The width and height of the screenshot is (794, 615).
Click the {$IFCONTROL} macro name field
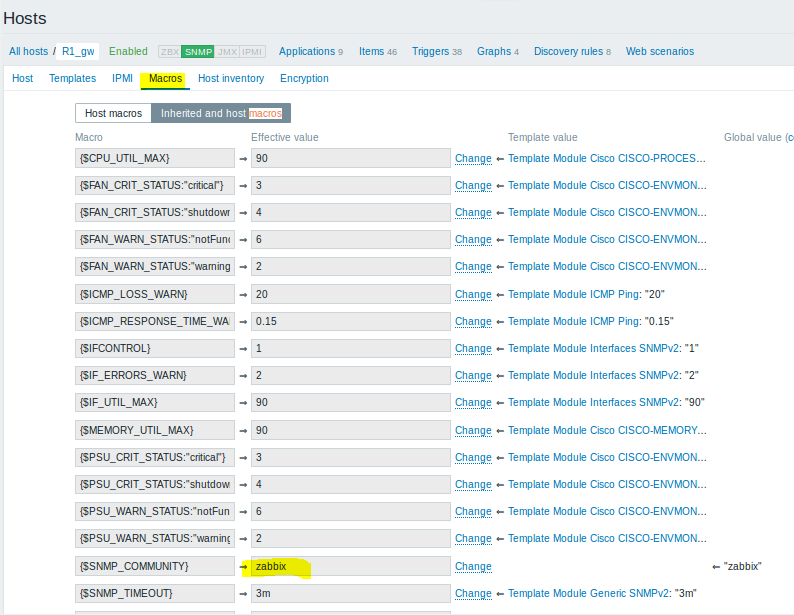pos(155,348)
